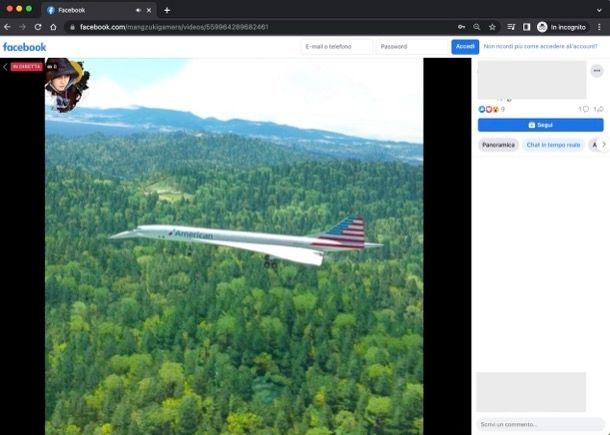Open forgotten account link
610x435 pixels.
[540, 46]
